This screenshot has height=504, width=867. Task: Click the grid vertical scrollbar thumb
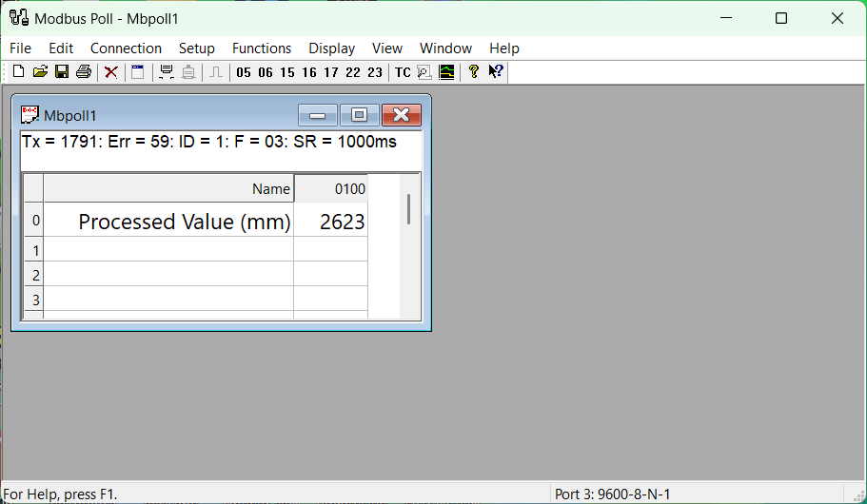(408, 209)
